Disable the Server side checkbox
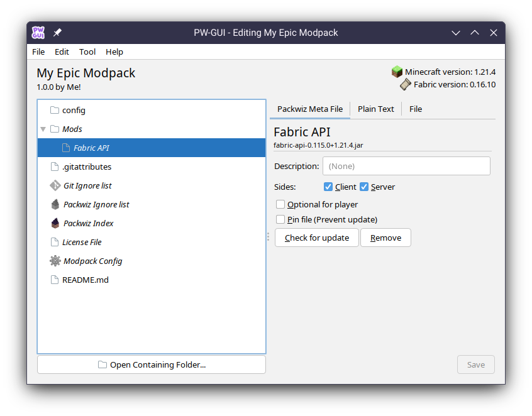The width and height of the screenshot is (532, 416). pos(364,187)
